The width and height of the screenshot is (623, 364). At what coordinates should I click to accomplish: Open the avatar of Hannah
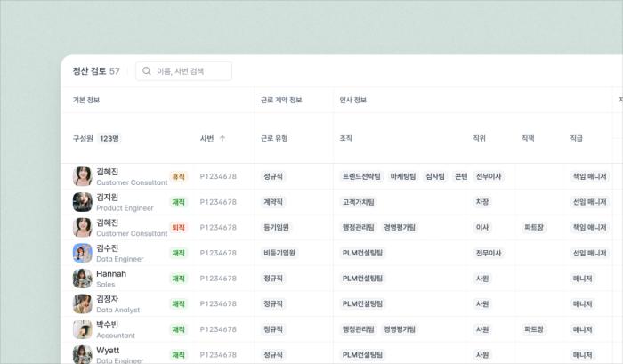pyautogui.click(x=83, y=279)
